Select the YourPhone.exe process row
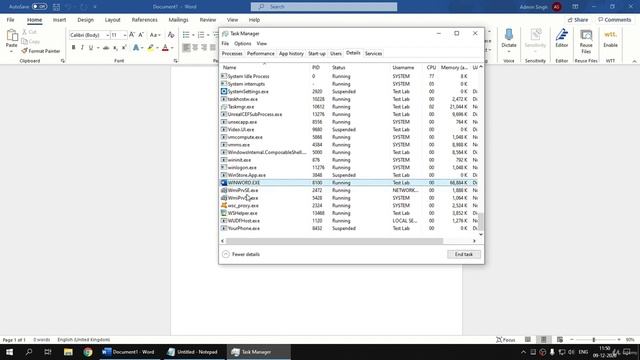This screenshot has height=360, width=640. click(x=349, y=228)
